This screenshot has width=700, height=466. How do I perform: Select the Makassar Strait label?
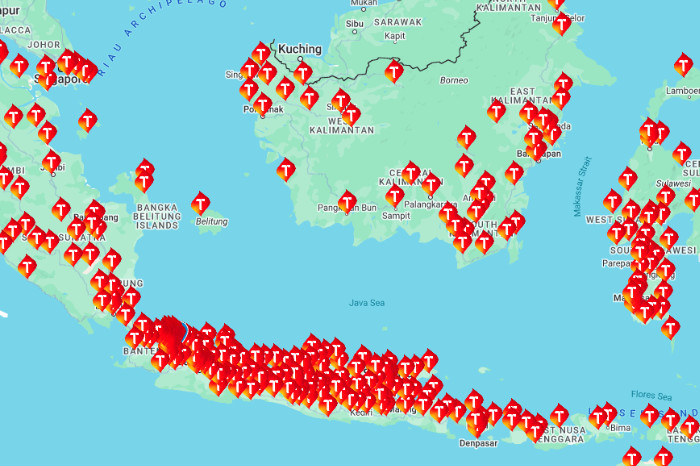582,186
